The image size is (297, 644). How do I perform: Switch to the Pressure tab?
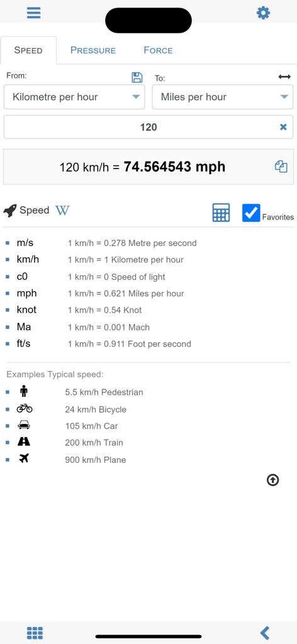pos(93,50)
